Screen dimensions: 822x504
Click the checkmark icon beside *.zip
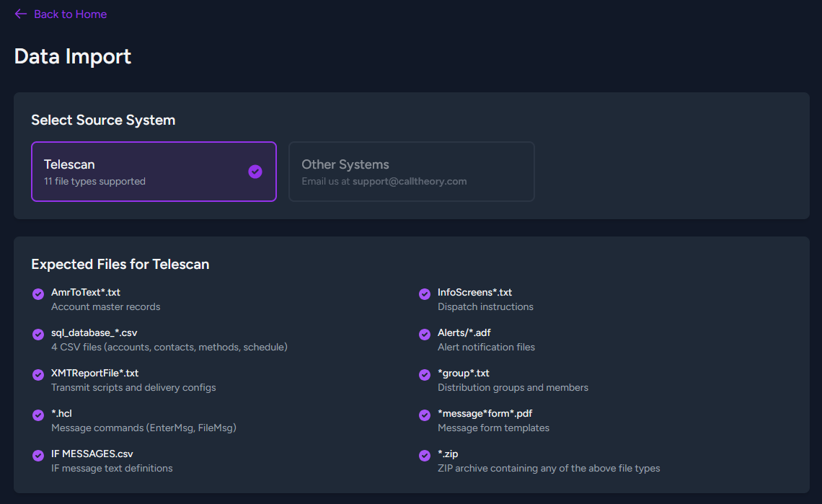click(x=425, y=455)
